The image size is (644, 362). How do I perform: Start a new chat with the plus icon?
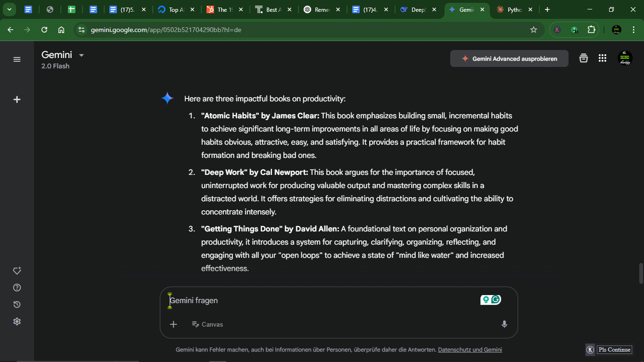[17, 99]
